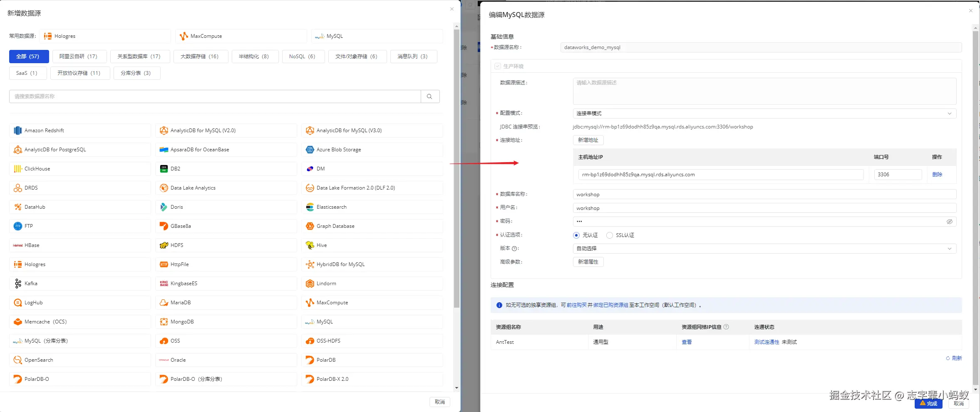Click the help icon beside 资源组网络IP信息
Viewport: 980px width, 412px height.
click(x=726, y=327)
